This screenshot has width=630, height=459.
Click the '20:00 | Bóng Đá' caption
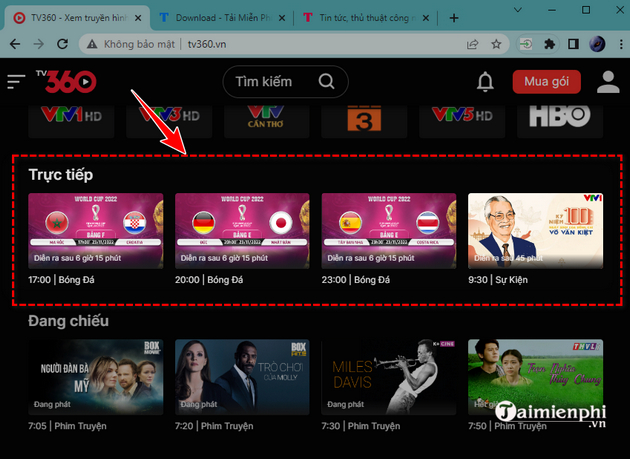(x=209, y=280)
